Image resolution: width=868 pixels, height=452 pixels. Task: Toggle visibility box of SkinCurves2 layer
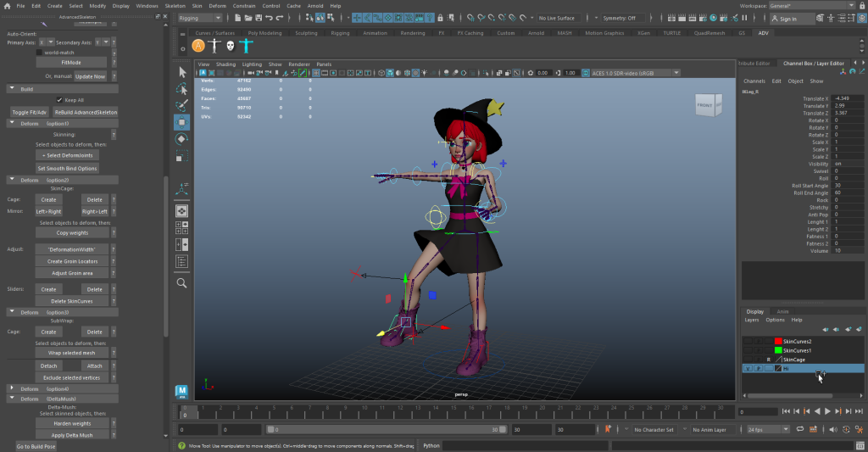point(748,341)
